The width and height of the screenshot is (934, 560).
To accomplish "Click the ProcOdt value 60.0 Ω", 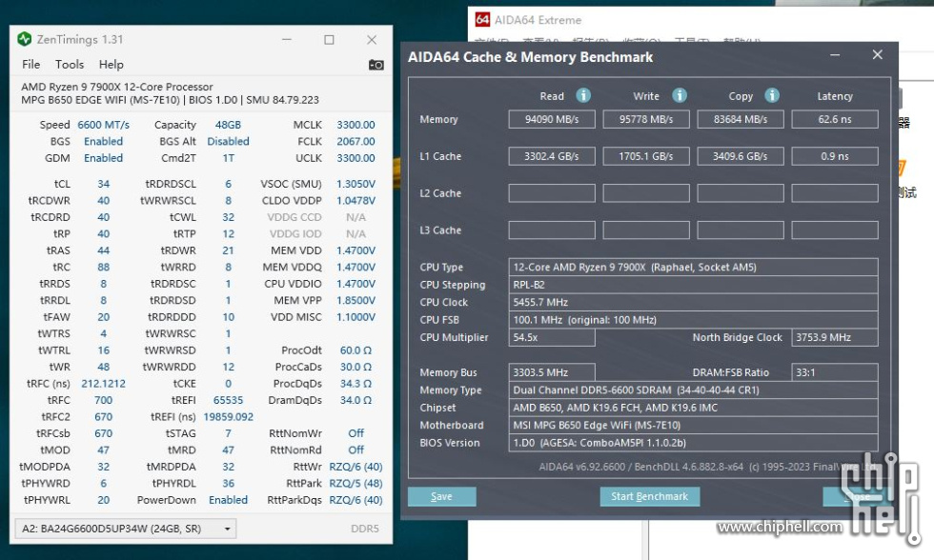I will [x=355, y=350].
